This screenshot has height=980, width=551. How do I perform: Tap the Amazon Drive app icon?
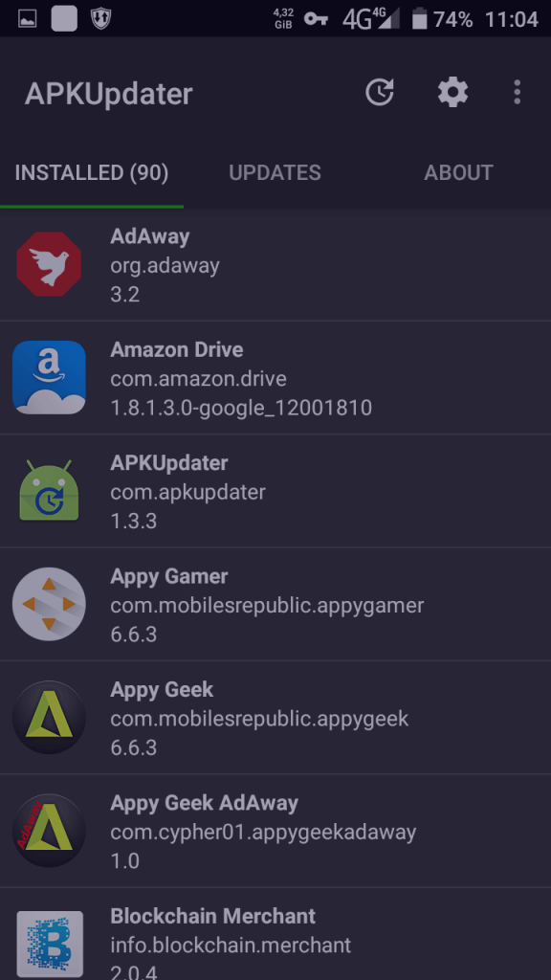50,377
